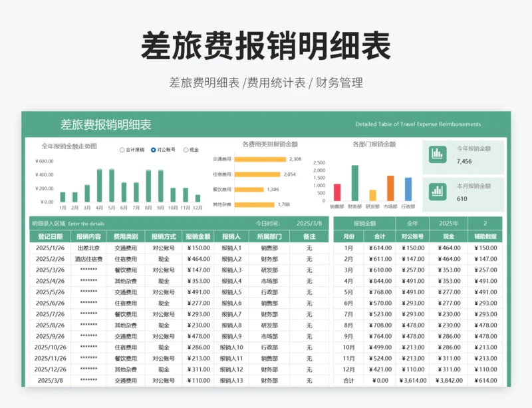Click the 交通费用 bar in category chart

click(260, 159)
